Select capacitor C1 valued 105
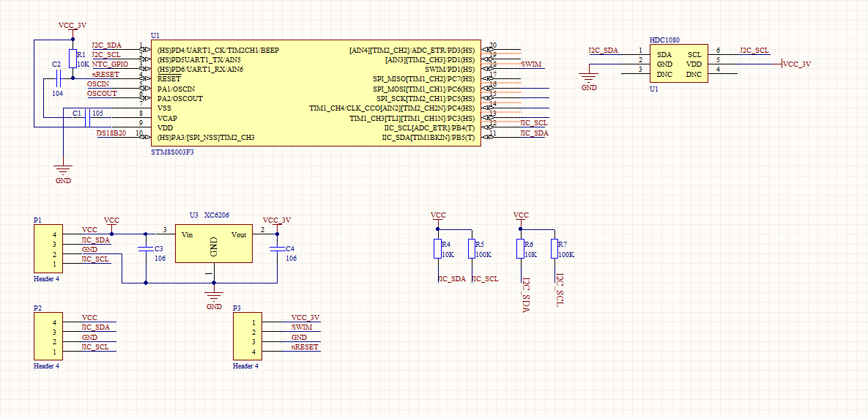This screenshot has height=419, width=868. click(87, 117)
